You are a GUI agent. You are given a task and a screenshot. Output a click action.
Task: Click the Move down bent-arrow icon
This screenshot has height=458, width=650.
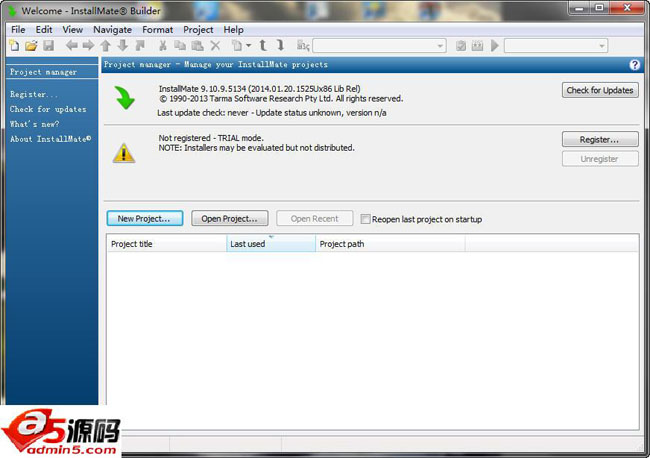pos(281,45)
